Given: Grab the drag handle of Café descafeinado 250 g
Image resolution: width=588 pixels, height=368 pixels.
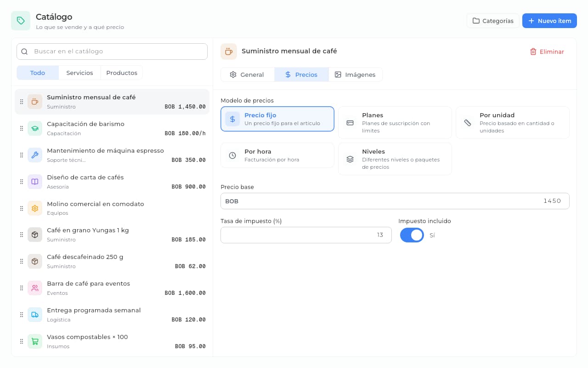Looking at the screenshot, I should [21, 261].
